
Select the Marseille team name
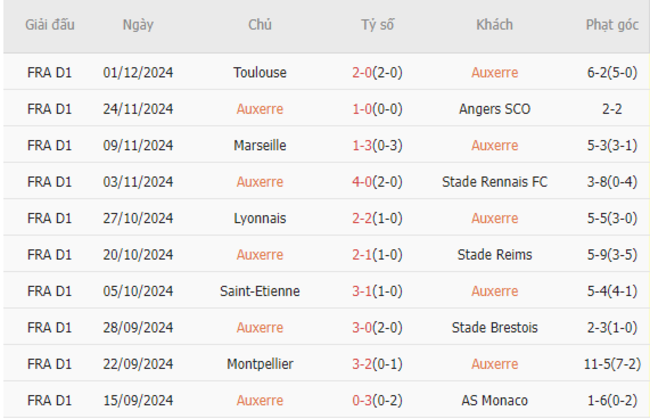pyautogui.click(x=260, y=145)
